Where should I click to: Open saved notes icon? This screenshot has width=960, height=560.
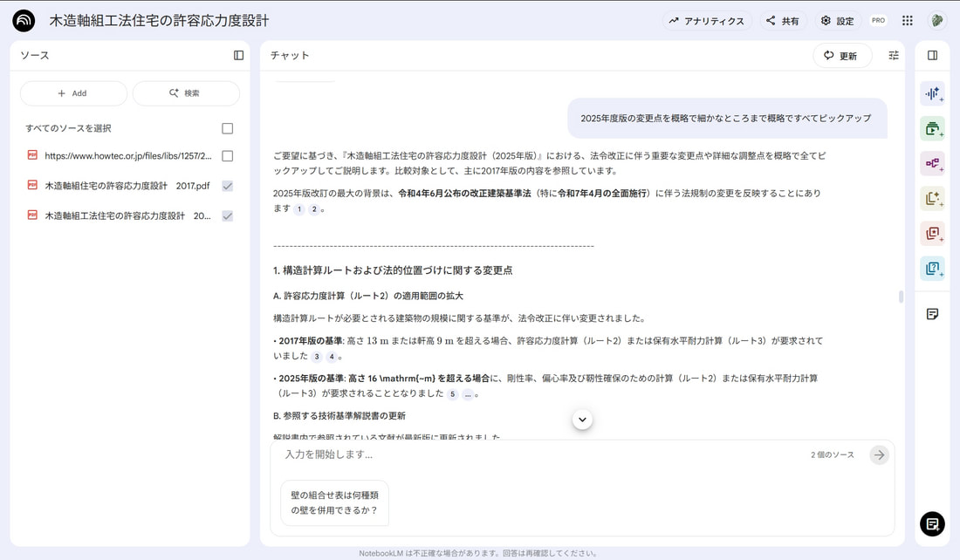point(932,314)
